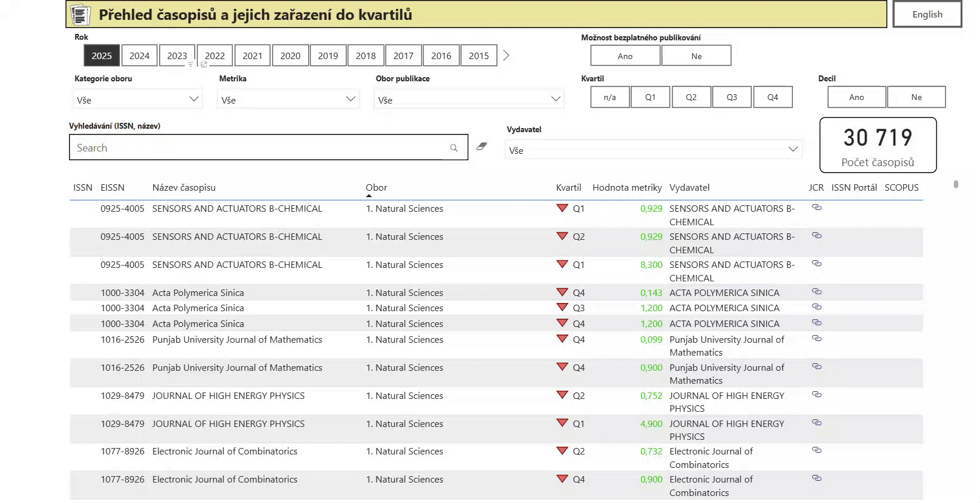Open JCR link for Acta Polymerica Sinica Q4 1,200 row

click(x=817, y=323)
